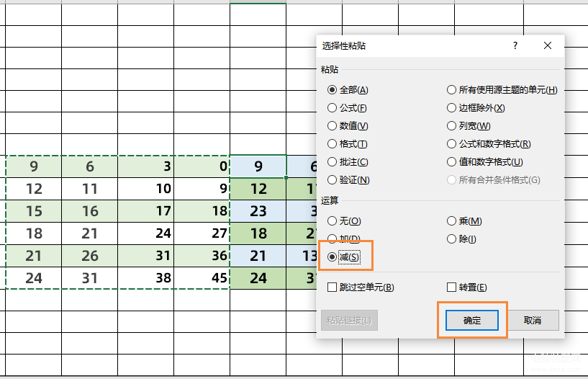Click the cell with value 15
Screen dimensions: 588x379
pos(34,211)
